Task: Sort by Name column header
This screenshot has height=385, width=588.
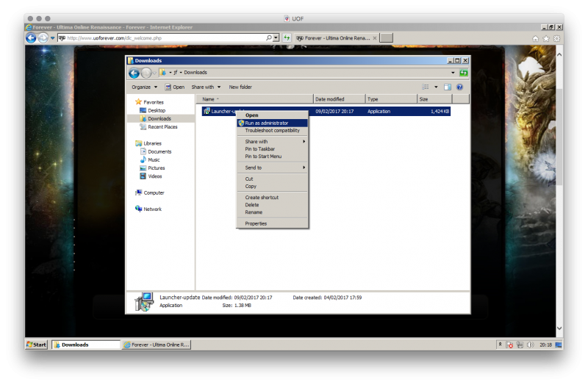Action: pos(254,99)
